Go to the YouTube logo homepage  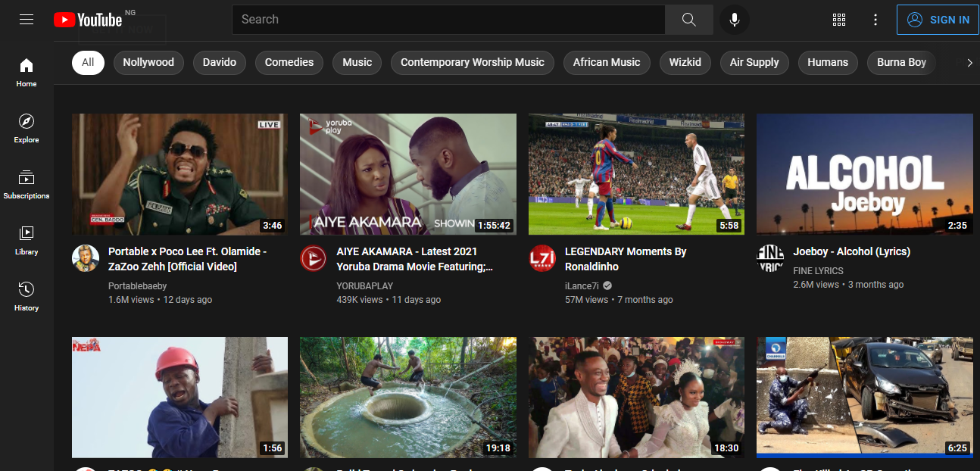tap(88, 20)
